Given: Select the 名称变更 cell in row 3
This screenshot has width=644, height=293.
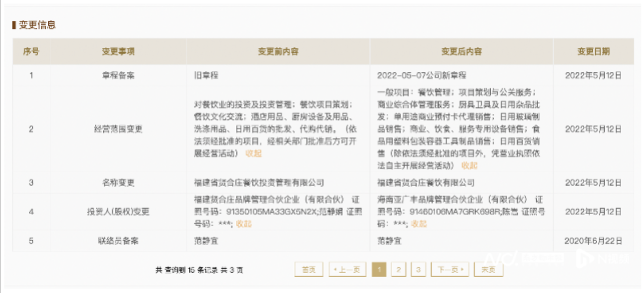Looking at the screenshot, I should coord(118,183).
